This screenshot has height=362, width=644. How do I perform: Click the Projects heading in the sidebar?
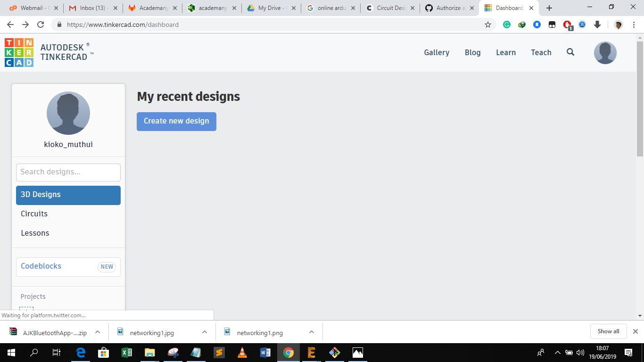(33, 296)
